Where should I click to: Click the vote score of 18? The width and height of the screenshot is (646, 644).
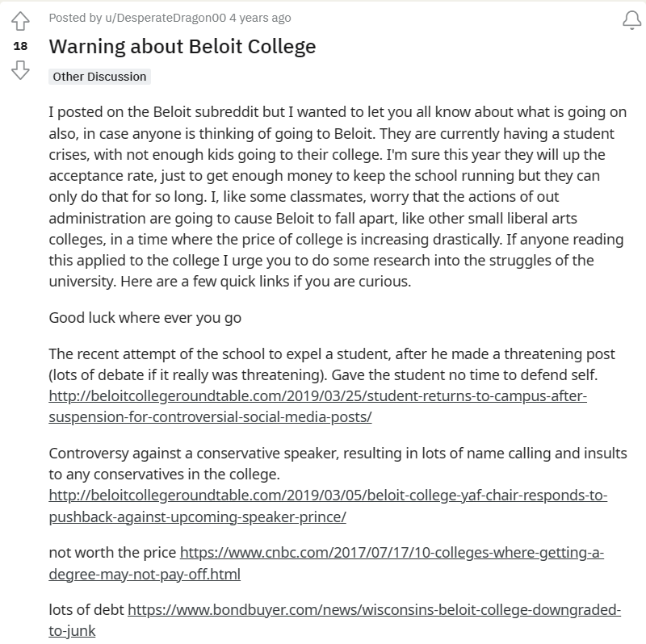[20, 46]
